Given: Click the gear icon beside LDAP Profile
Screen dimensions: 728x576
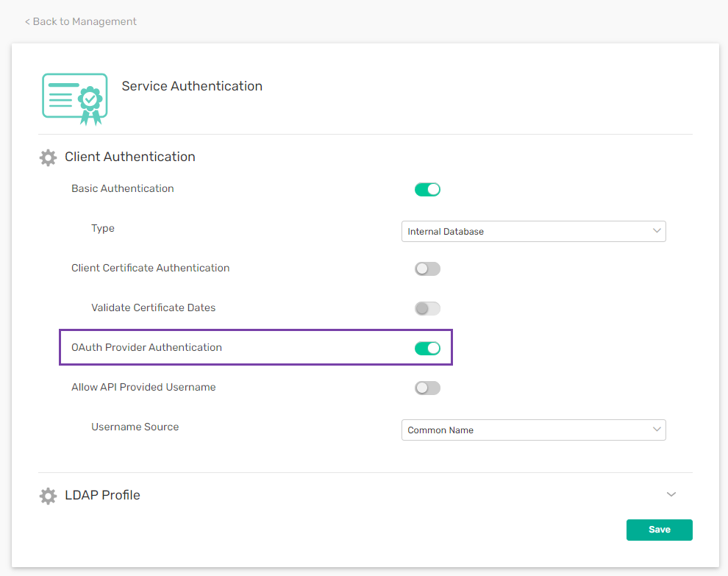Looking at the screenshot, I should (x=48, y=496).
